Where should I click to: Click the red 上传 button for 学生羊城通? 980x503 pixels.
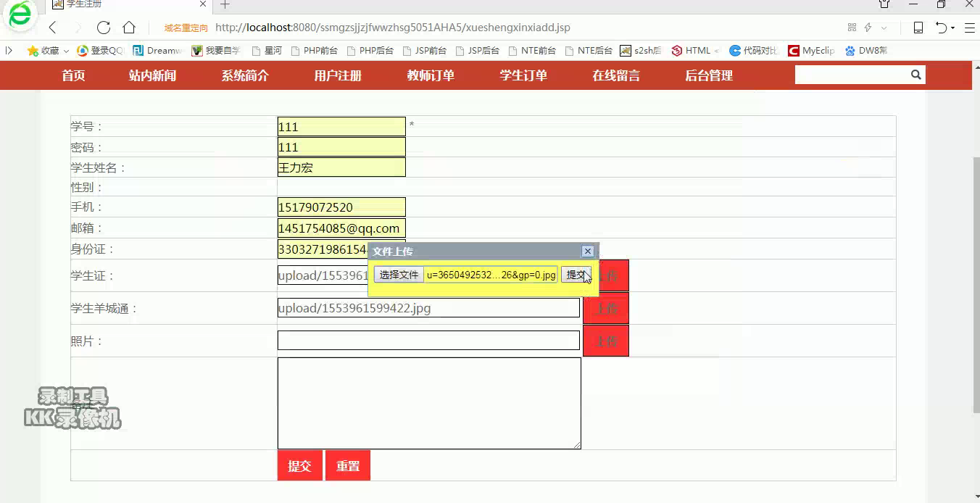(606, 308)
